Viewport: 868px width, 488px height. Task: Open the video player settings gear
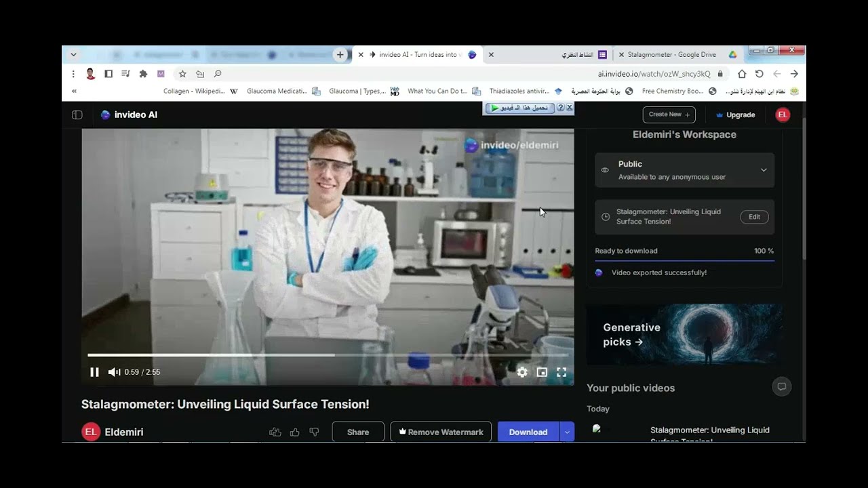(522, 372)
